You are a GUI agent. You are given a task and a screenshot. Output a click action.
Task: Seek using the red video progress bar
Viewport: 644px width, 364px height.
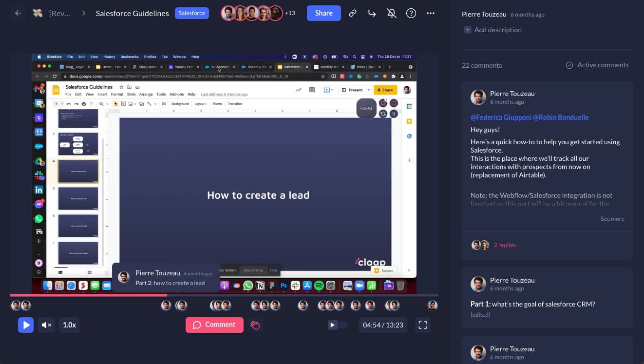(x=89, y=295)
